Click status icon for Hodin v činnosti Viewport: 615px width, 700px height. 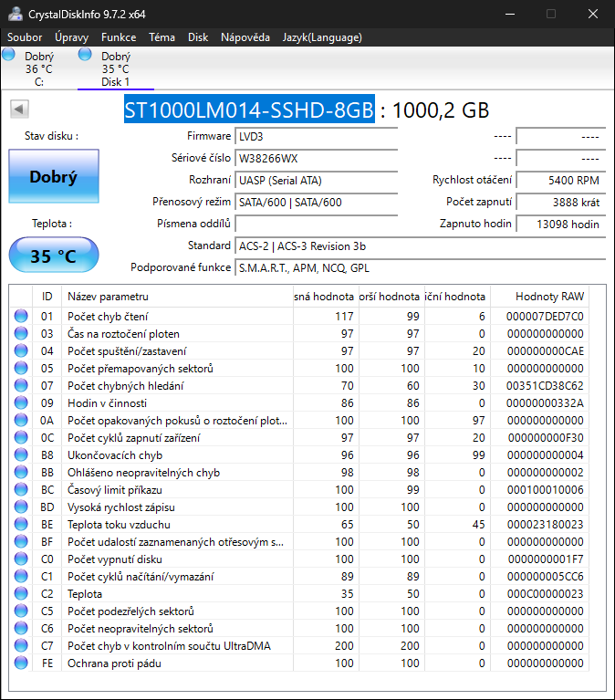pyautogui.click(x=21, y=403)
